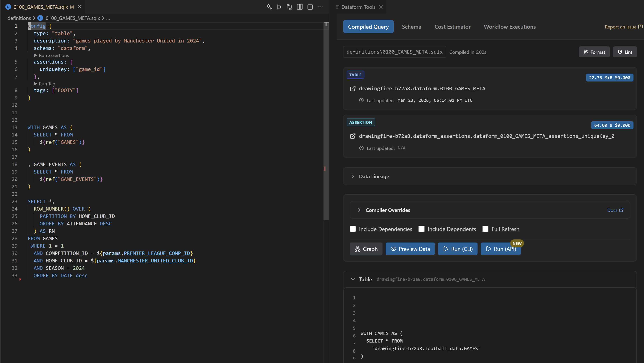
Task: Click the Format button
Action: coord(594,52)
